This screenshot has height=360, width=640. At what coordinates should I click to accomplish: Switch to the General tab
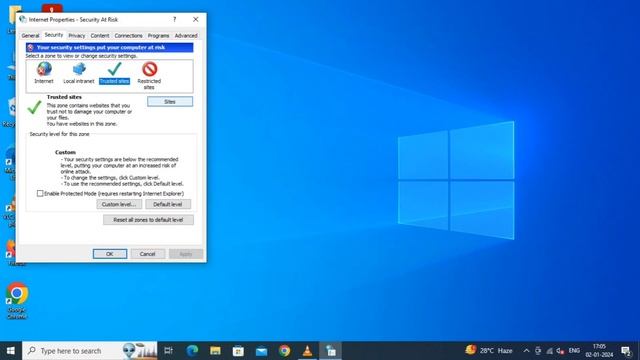tap(30, 36)
